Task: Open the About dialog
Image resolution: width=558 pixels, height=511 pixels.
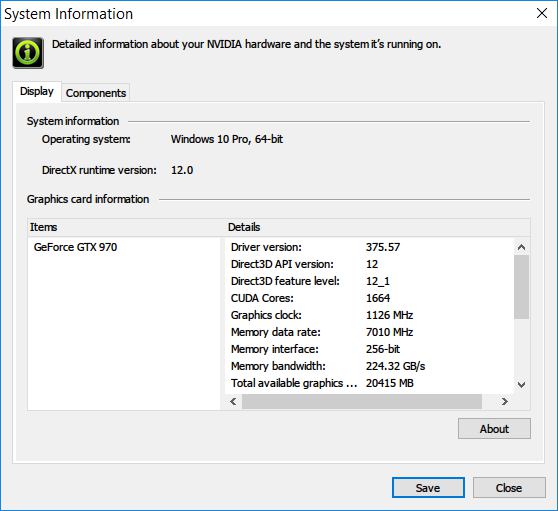Action: [494, 428]
